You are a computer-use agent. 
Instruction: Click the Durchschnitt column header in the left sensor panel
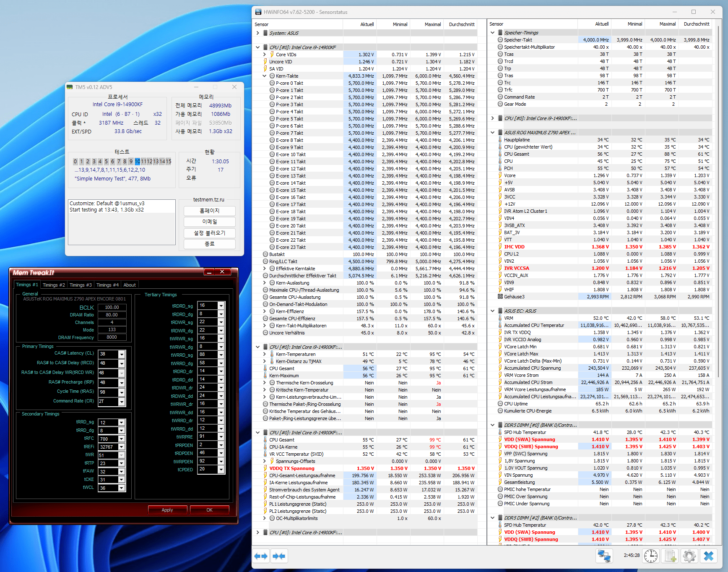tap(462, 24)
